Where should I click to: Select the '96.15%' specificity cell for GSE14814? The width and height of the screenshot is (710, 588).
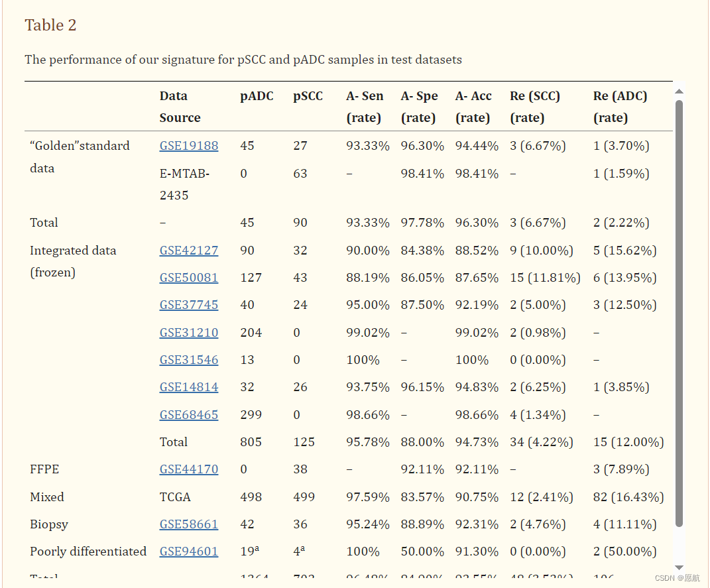[422, 387]
